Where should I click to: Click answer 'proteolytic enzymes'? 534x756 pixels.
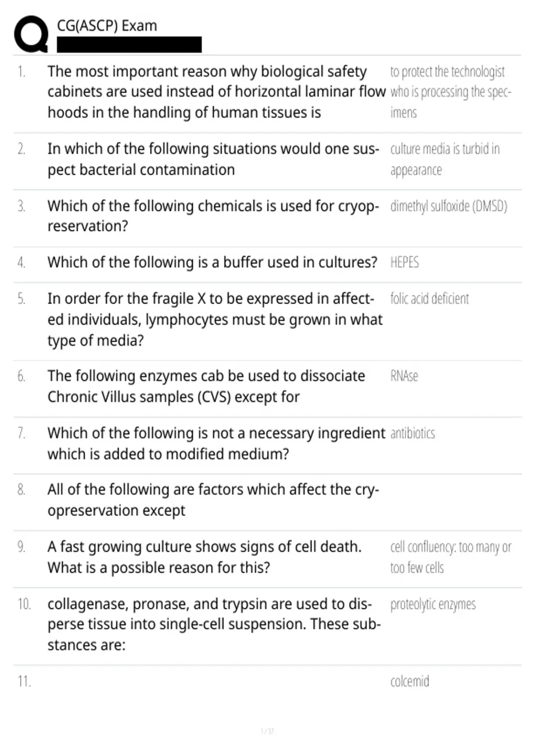(433, 604)
